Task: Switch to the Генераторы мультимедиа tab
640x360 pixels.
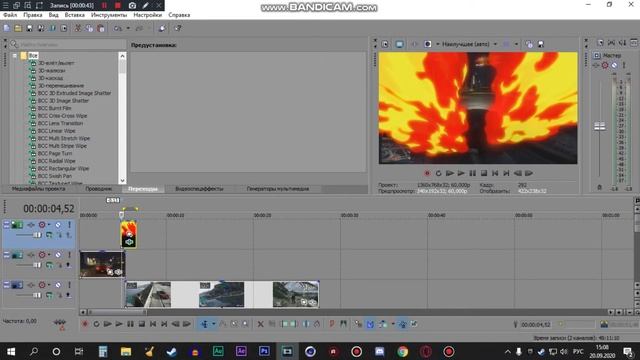Action: tap(278, 189)
